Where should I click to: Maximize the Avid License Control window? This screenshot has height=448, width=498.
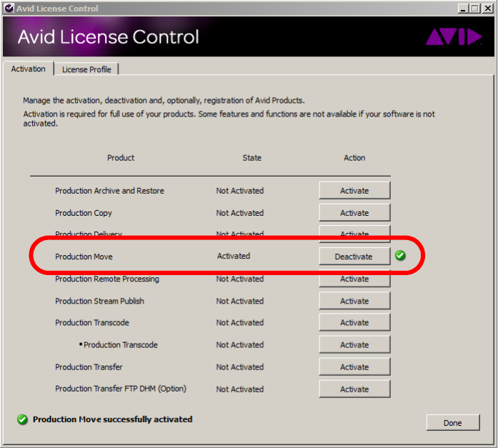click(x=475, y=9)
